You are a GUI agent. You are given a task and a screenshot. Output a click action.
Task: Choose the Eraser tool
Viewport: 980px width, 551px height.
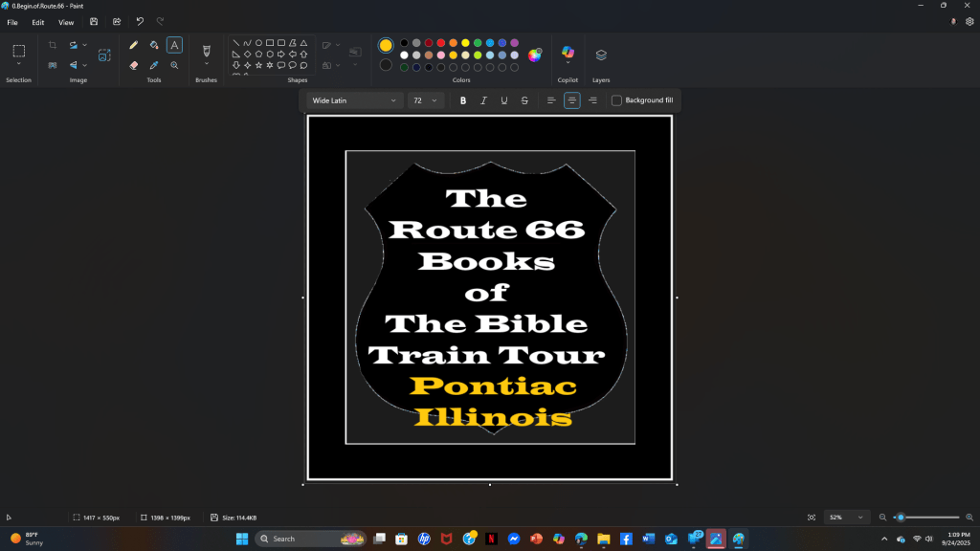133,65
